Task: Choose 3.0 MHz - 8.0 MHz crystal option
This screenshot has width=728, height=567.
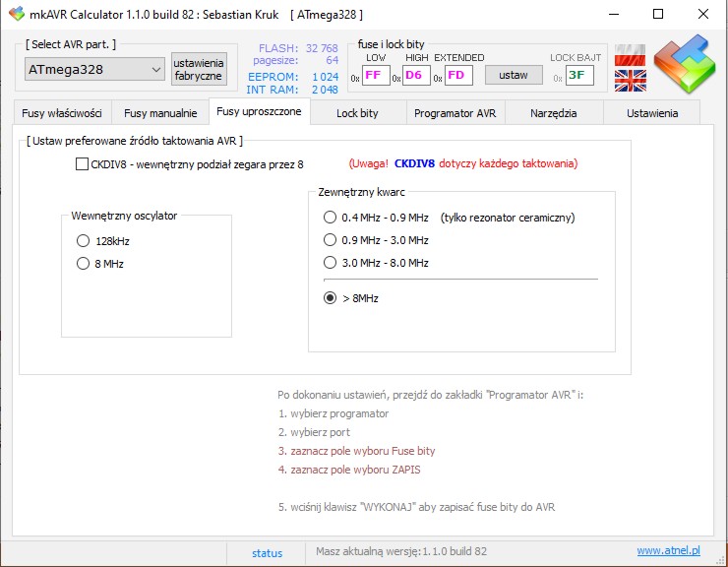Action: (x=330, y=263)
